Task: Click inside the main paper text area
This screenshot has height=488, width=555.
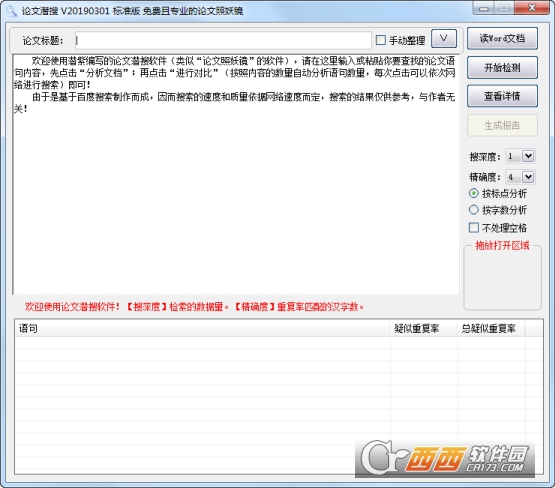Action: (236, 174)
